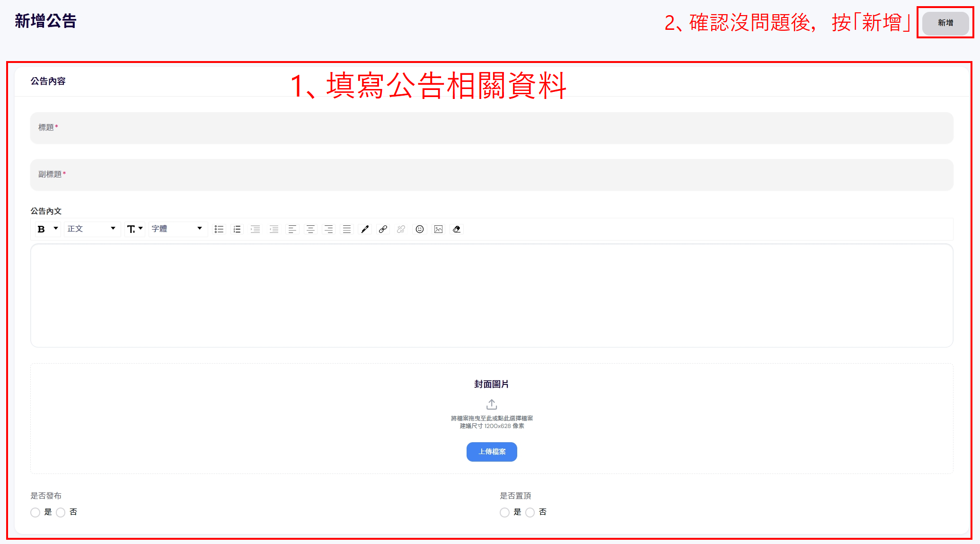980x544 pixels.
Task: Open the text color picker pen icon
Action: tap(365, 229)
